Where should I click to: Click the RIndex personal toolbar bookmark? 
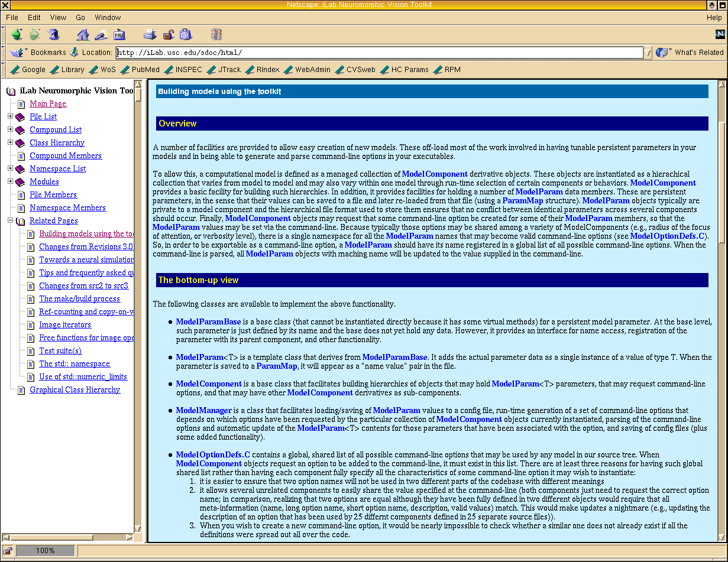[262, 70]
